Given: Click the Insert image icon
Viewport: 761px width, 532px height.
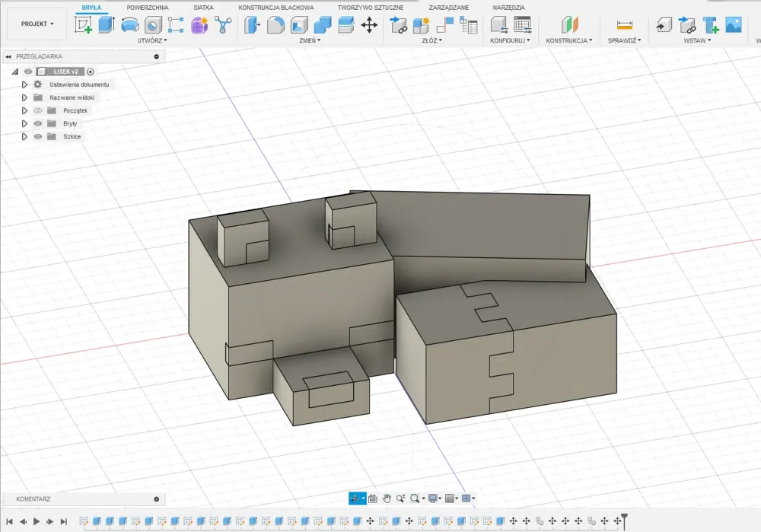Looking at the screenshot, I should tap(734, 25).
